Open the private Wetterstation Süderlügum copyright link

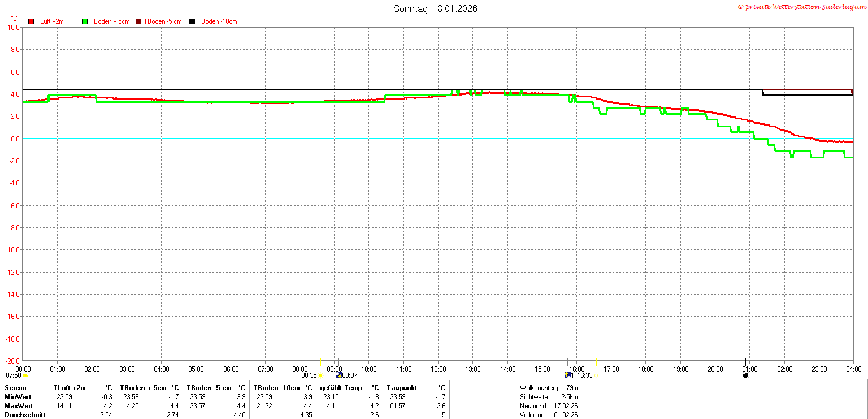click(x=801, y=7)
